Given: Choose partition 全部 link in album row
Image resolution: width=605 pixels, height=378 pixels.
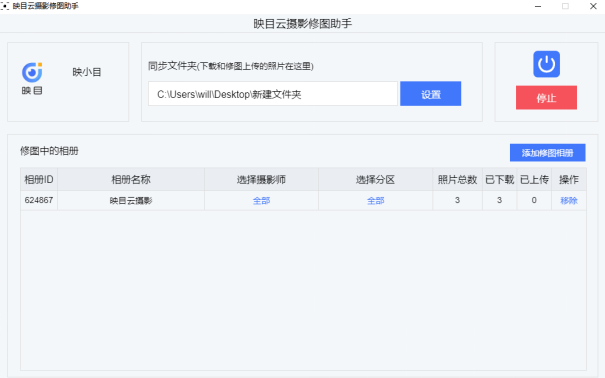Looking at the screenshot, I should 375,201.
